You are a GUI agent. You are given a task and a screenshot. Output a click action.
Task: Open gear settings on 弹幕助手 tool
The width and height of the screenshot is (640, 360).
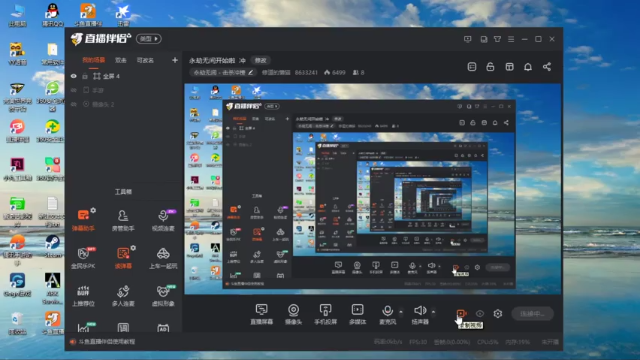coord(93,210)
